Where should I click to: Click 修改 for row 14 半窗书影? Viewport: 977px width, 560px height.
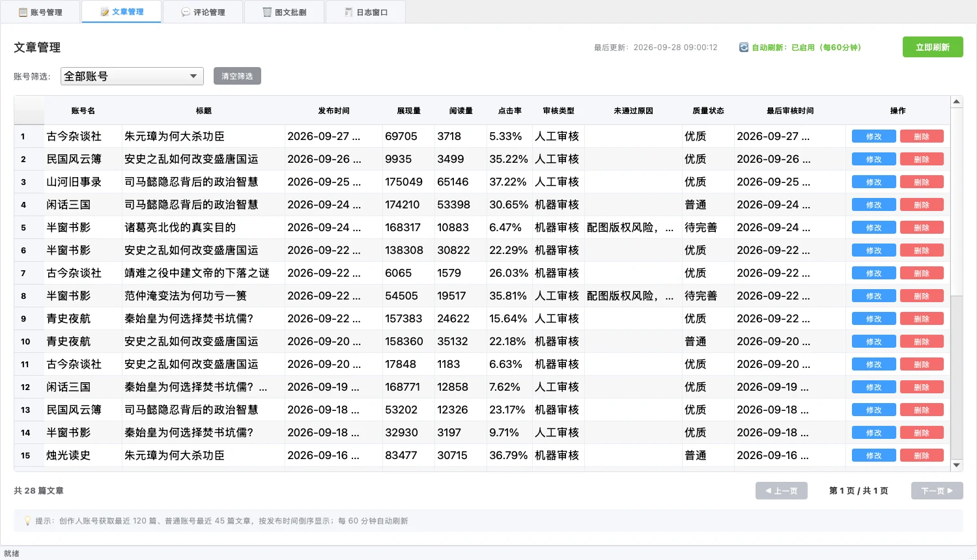874,433
